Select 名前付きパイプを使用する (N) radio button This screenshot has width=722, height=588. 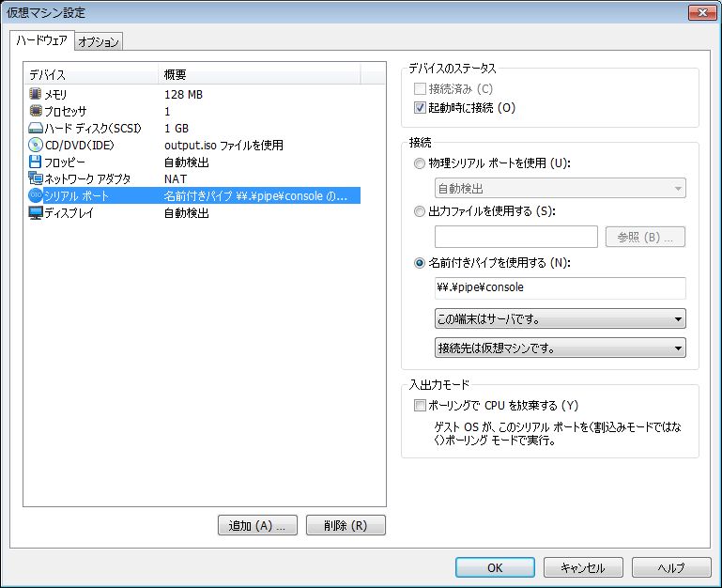pyautogui.click(x=420, y=263)
